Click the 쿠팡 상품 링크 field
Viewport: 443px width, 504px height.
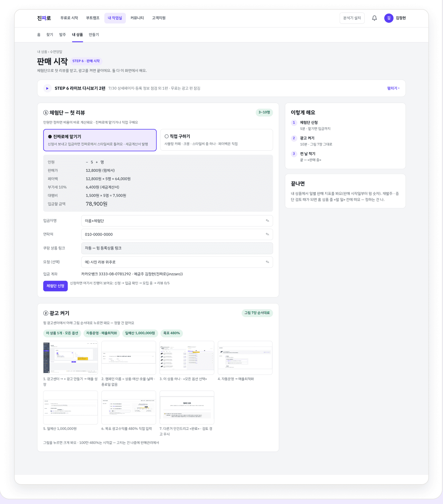[177, 248]
